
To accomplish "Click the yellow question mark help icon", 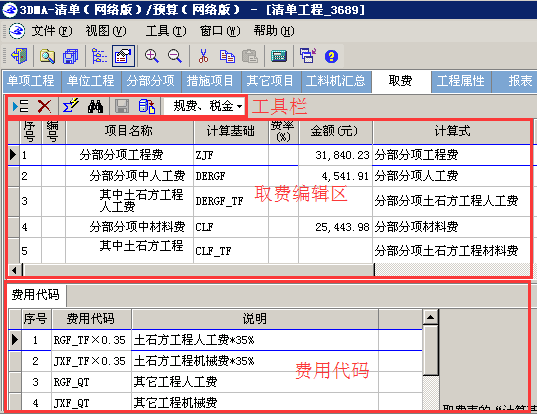I will coord(331,56).
